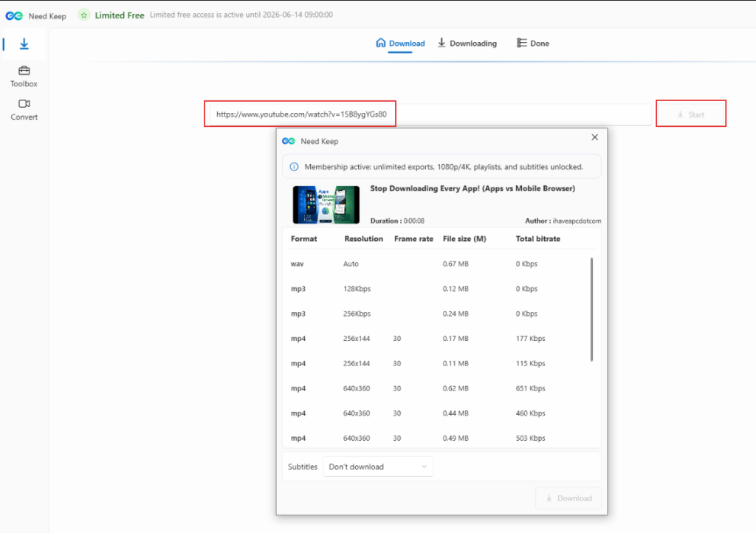
Task: Click the 0.67 MB file size cell
Action: tap(456, 264)
